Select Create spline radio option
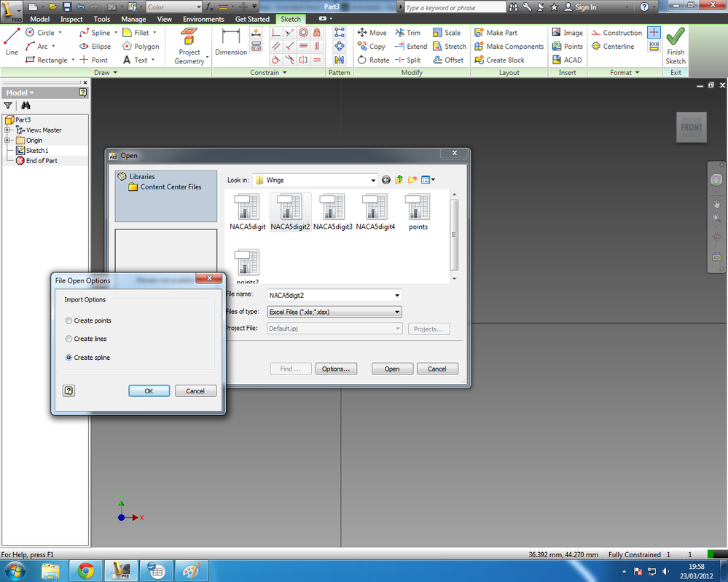 tap(69, 358)
